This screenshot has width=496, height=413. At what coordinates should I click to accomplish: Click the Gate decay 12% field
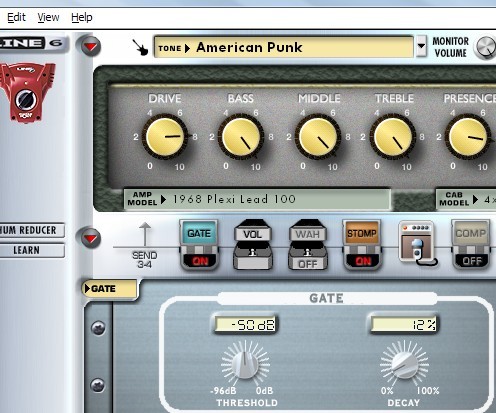(404, 324)
